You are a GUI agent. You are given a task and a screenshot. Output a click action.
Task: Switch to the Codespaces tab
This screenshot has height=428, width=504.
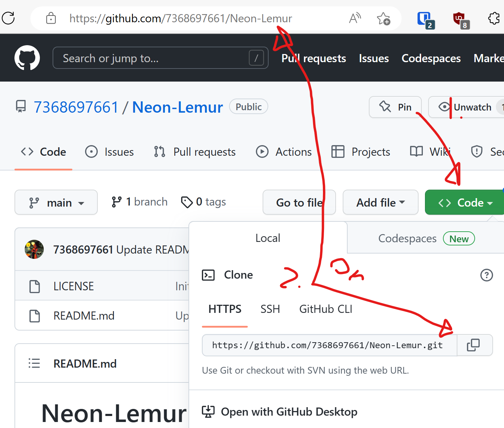(407, 238)
